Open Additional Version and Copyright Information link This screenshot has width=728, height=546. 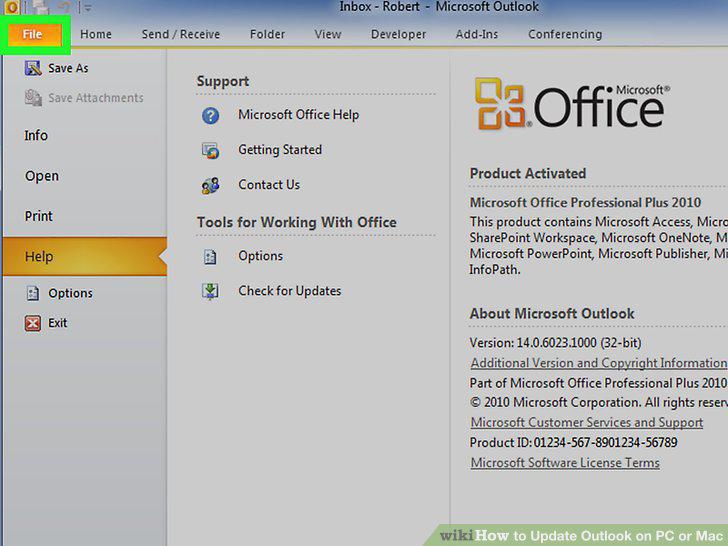click(598, 363)
